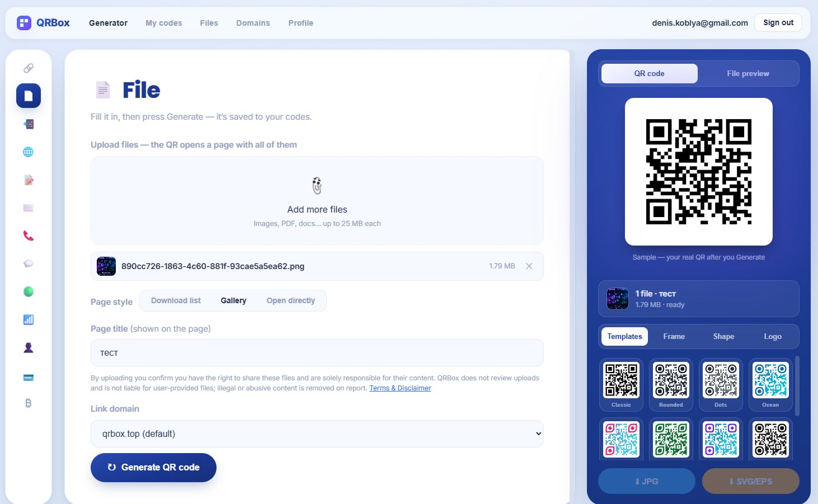Viewport: 818px width, 504px height.
Task: Apply the Classic QR template
Action: click(x=621, y=385)
